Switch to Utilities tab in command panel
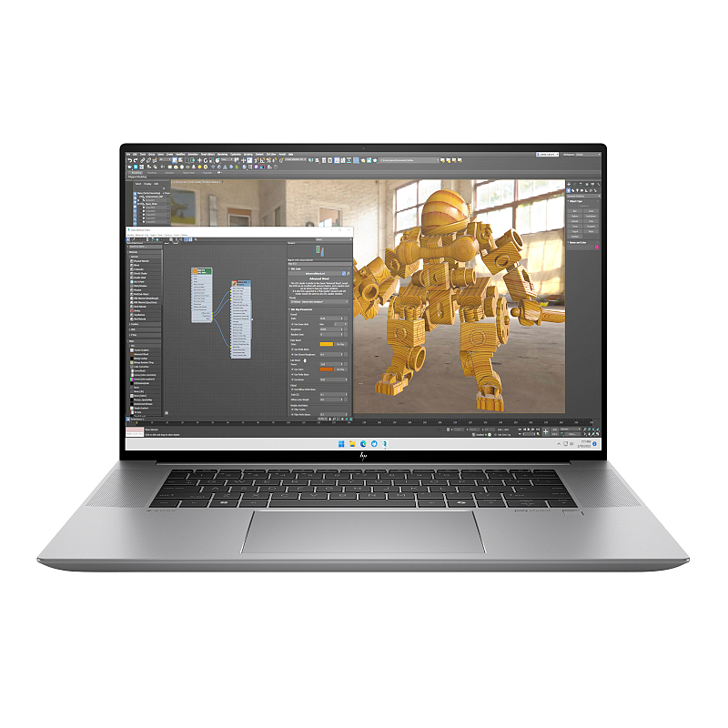The height and width of the screenshot is (728, 728). (599, 184)
